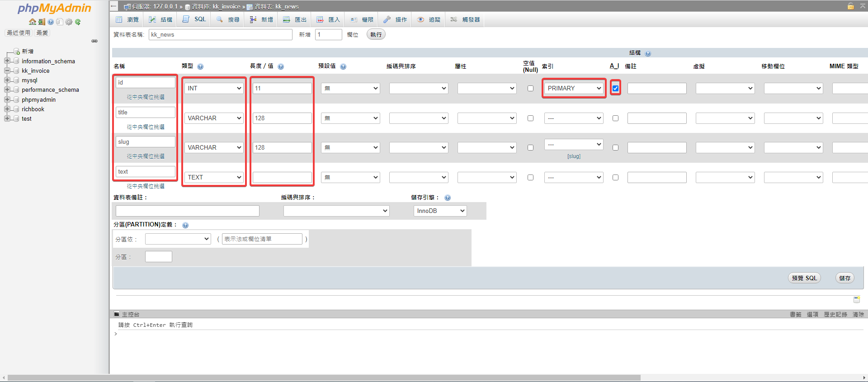Image resolution: width=868 pixels, height=382 pixels.
Task: Check the A_I checkbox for text column
Action: point(615,178)
